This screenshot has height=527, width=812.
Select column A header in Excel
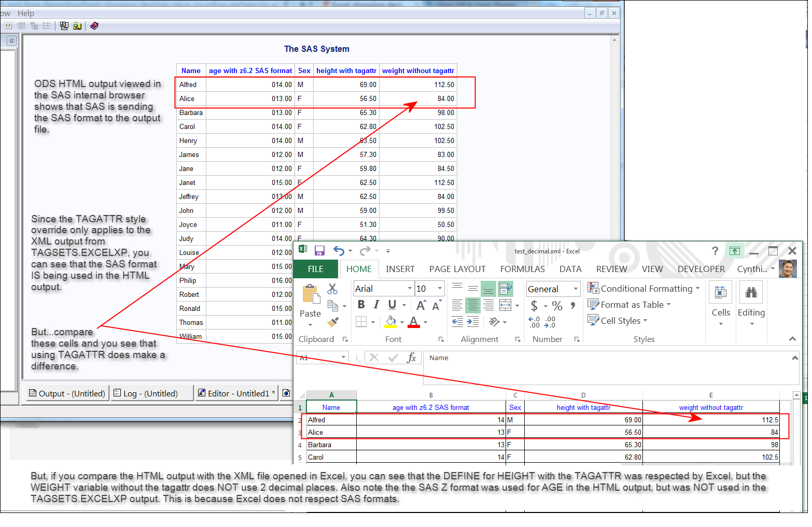pos(331,395)
